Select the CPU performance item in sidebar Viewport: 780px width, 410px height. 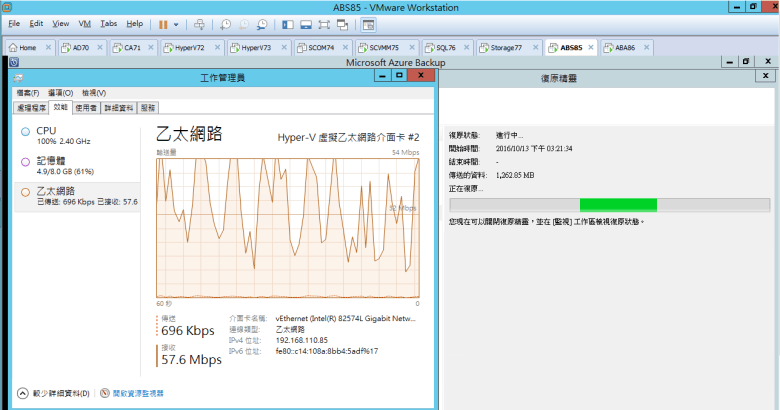pyautogui.click(x=46, y=131)
